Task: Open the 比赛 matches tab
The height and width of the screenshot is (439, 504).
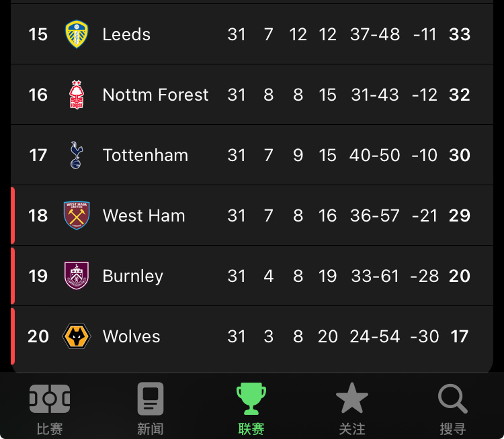Action: click(50, 409)
